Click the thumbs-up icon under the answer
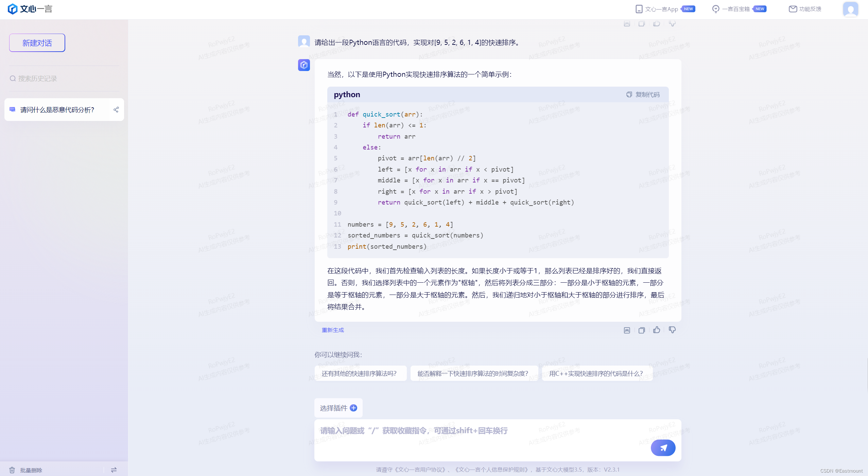The image size is (868, 476). pyautogui.click(x=657, y=330)
